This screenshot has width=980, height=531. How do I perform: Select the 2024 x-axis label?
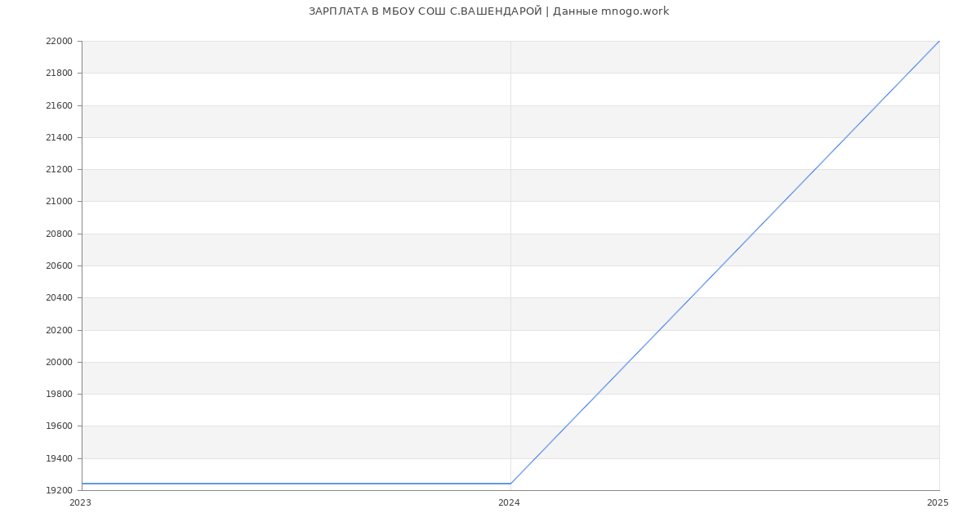tap(509, 503)
